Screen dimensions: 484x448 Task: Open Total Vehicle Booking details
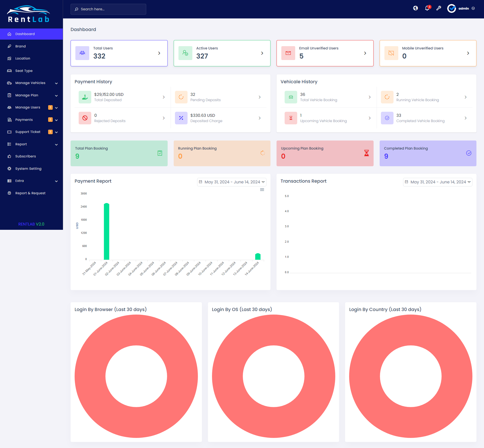[x=328, y=97]
